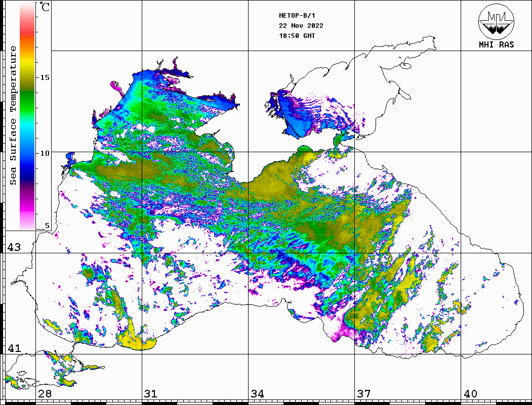Click the "18:50 GMT" time text

tap(297, 36)
